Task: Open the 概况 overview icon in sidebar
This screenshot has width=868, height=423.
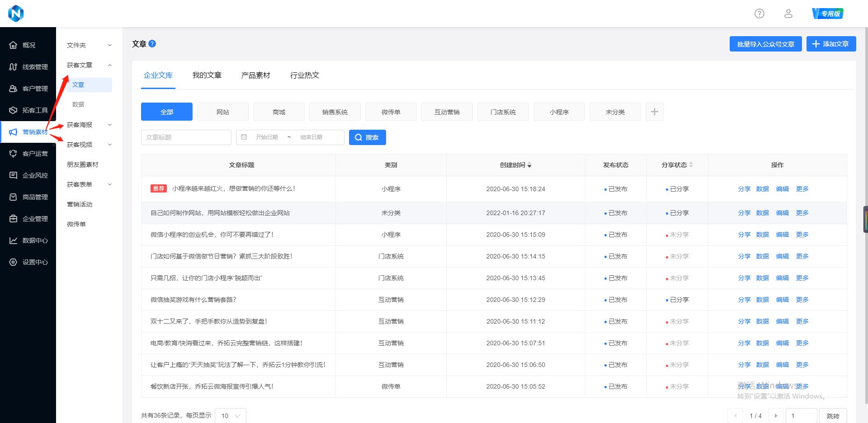Action: click(x=14, y=45)
